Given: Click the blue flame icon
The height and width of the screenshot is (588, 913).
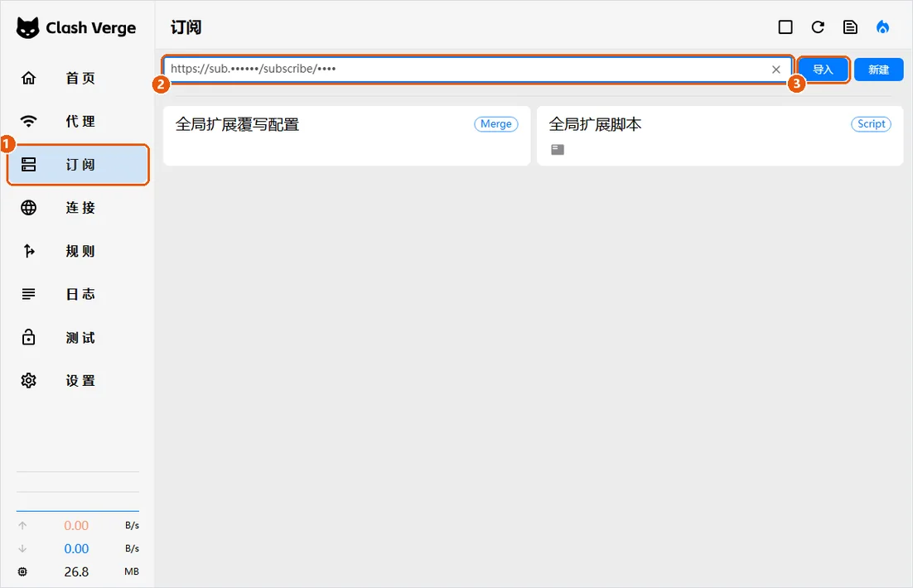Looking at the screenshot, I should [x=882, y=27].
